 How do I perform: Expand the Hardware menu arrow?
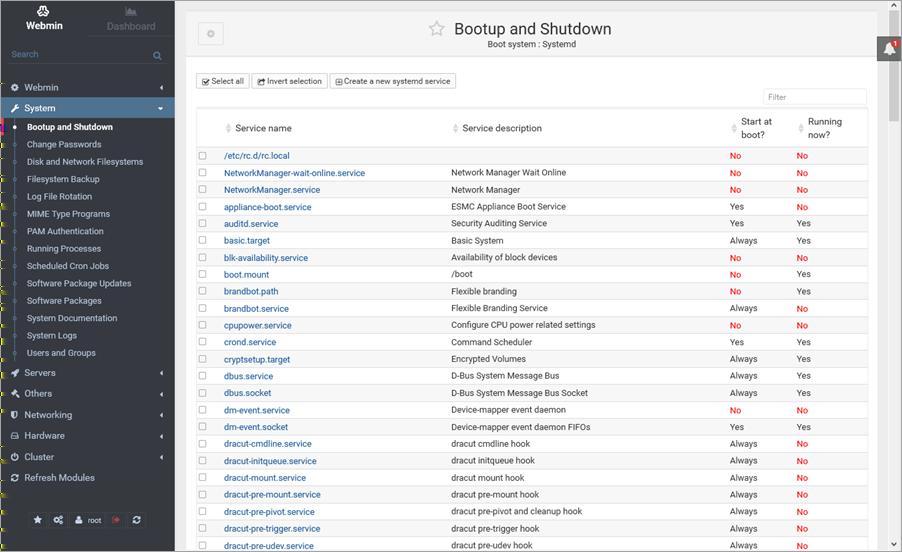(x=162, y=436)
